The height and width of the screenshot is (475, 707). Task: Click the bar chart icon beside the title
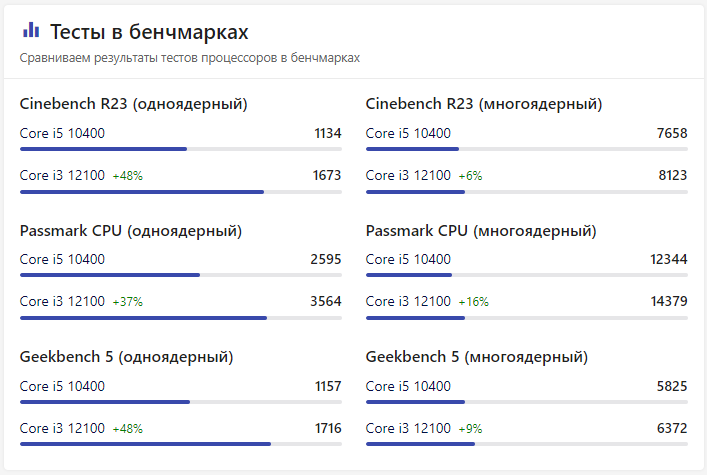31,31
